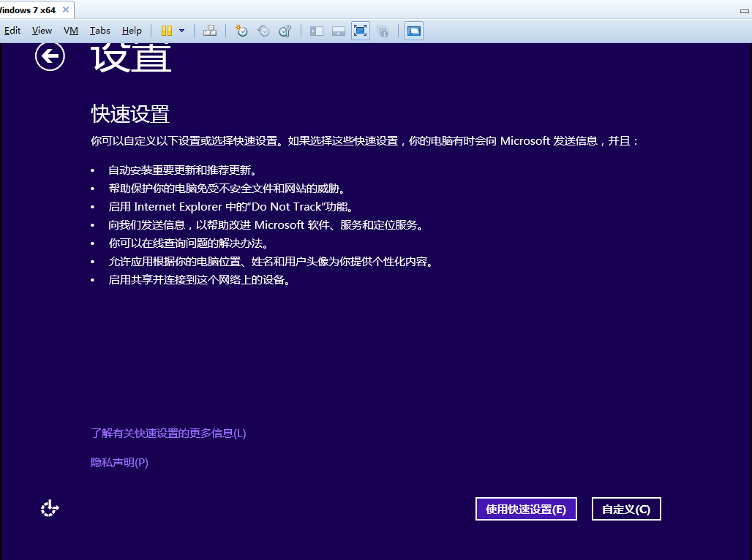The height and width of the screenshot is (560, 752).
Task: Click the 自定义(C) button
Action: (x=626, y=509)
